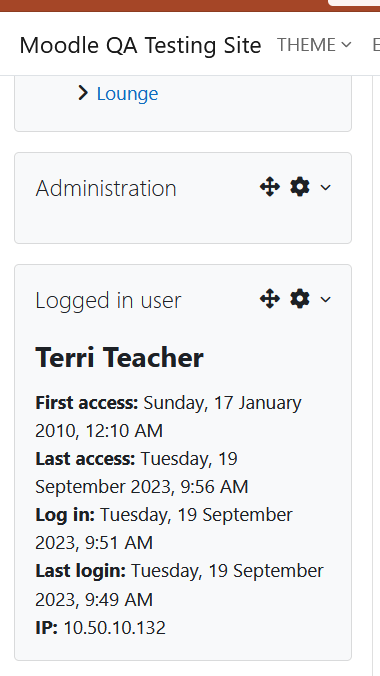This screenshot has width=380, height=676.
Task: Open the partly visible menu after THEME
Action: [x=376, y=45]
